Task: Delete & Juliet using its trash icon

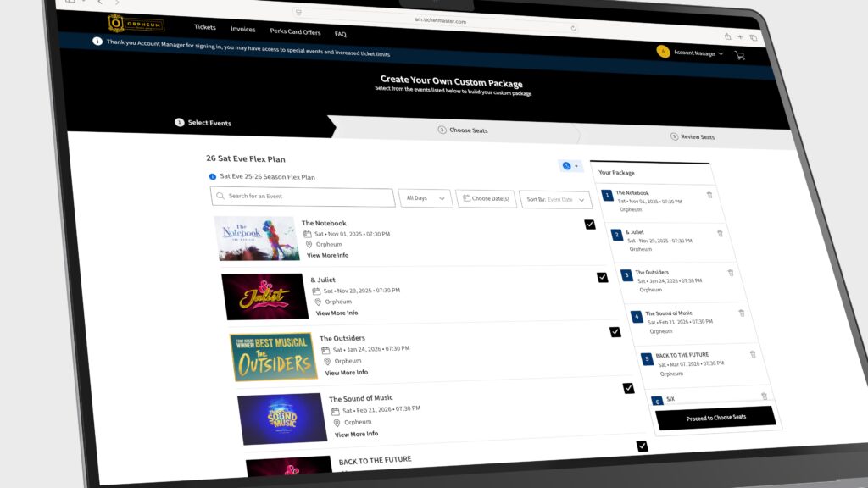Action: (720, 234)
